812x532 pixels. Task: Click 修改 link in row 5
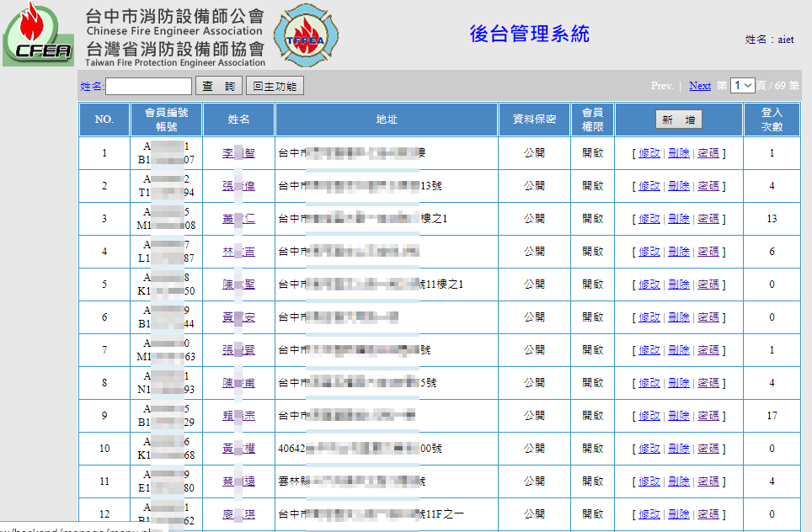click(649, 285)
